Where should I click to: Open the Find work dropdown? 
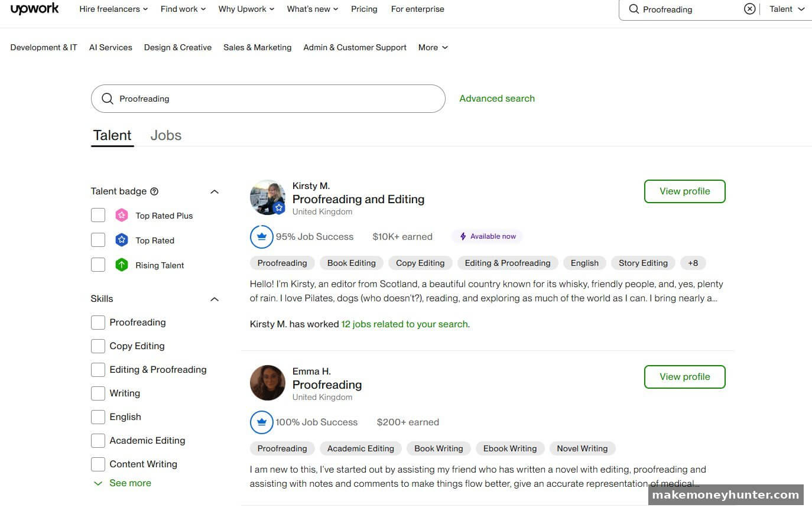coord(183,9)
